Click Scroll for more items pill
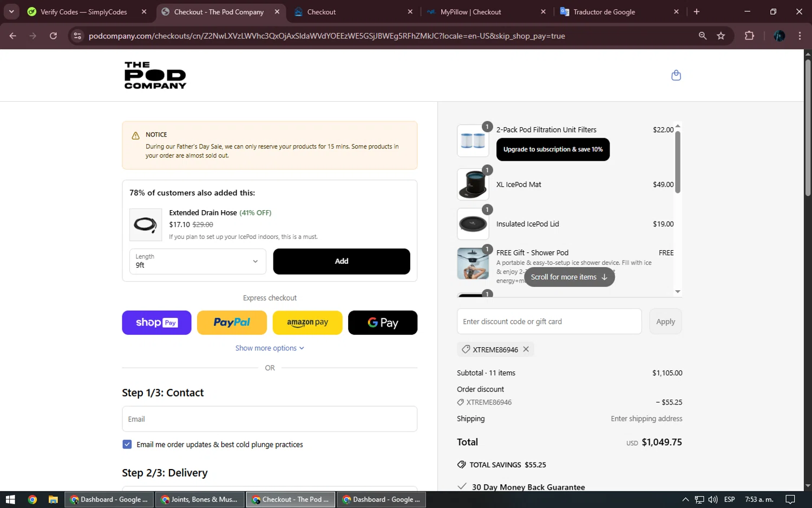The width and height of the screenshot is (812, 508). point(569,277)
